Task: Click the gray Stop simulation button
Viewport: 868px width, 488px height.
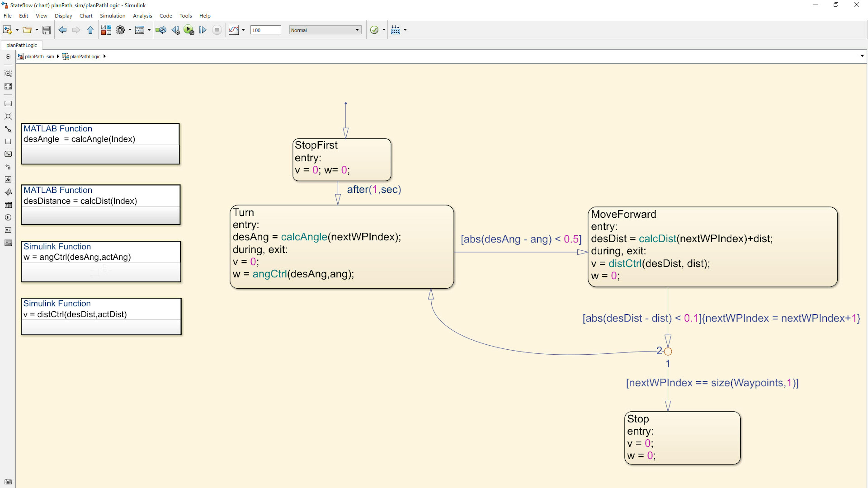Action: click(217, 30)
